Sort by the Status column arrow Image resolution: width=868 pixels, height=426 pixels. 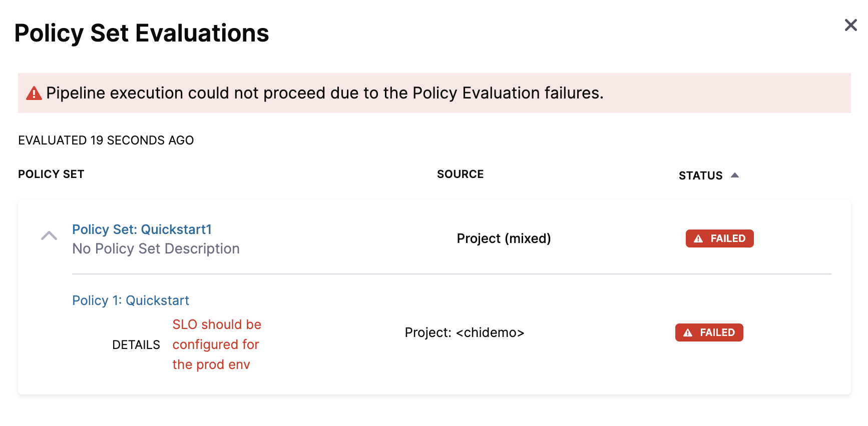click(x=735, y=175)
